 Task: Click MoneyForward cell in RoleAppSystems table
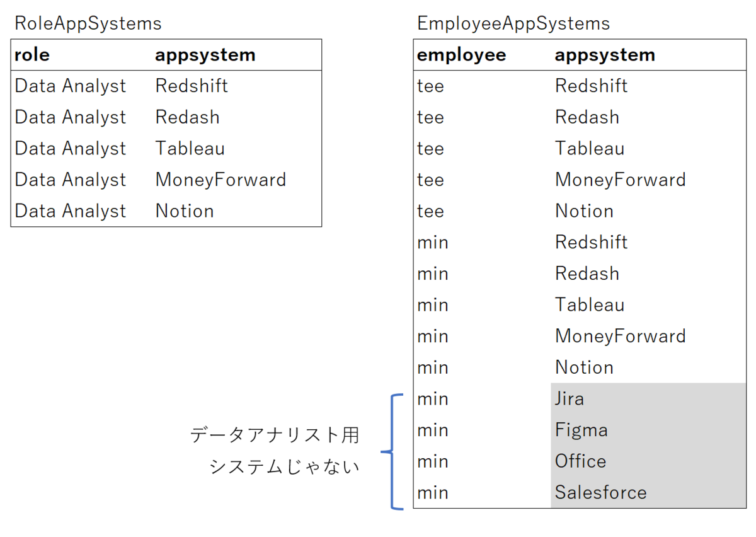[x=220, y=180]
